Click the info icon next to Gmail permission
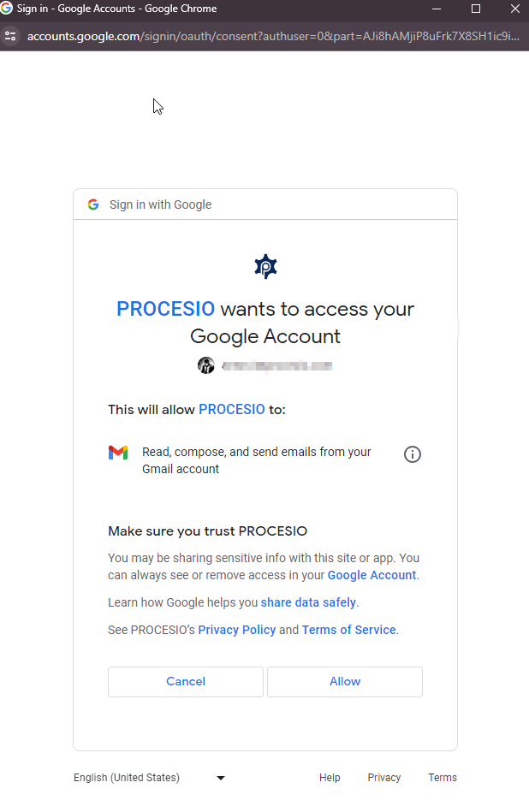This screenshot has width=529, height=812. pyautogui.click(x=413, y=454)
